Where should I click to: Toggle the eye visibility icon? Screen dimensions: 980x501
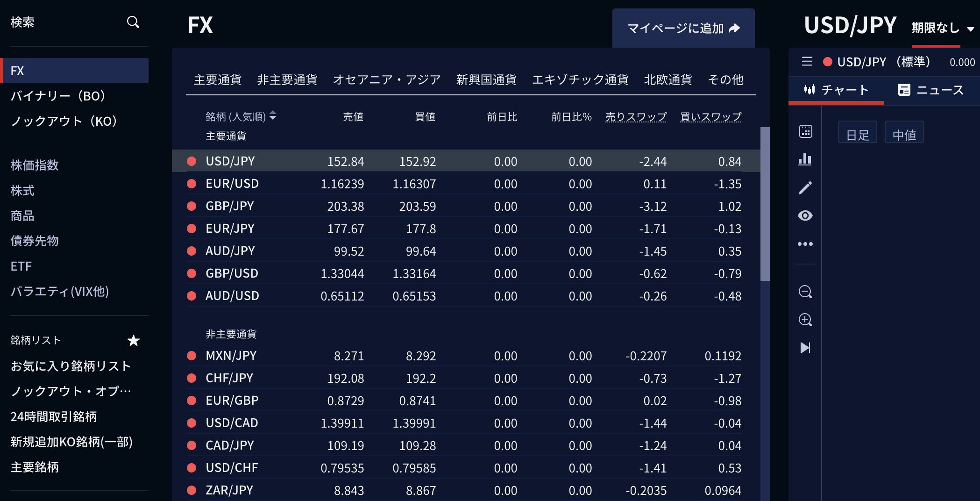pos(805,215)
